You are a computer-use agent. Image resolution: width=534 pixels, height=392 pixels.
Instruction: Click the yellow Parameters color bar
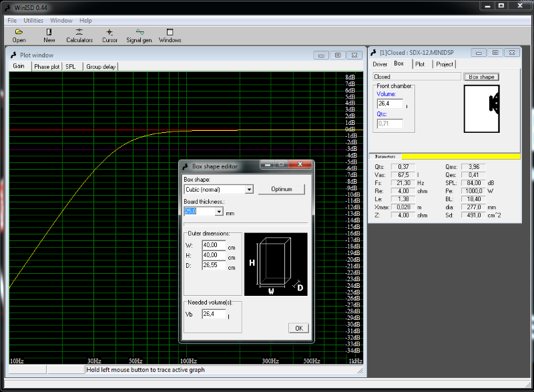click(461, 157)
